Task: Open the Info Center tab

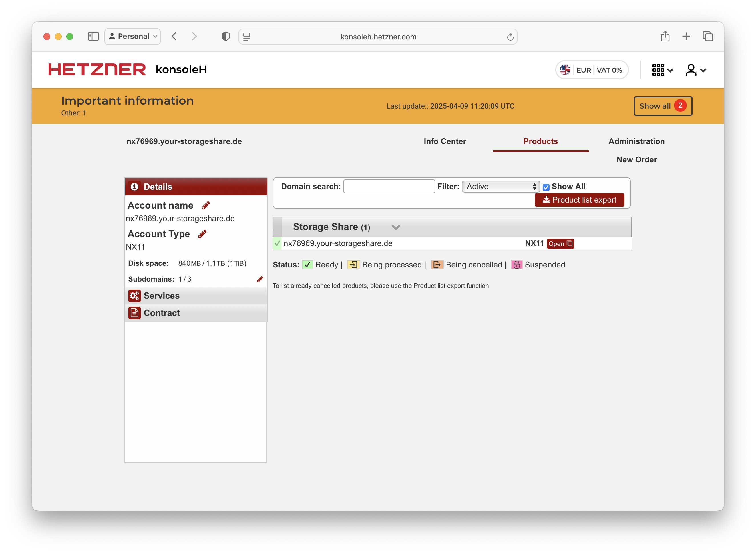Action: pyautogui.click(x=445, y=141)
